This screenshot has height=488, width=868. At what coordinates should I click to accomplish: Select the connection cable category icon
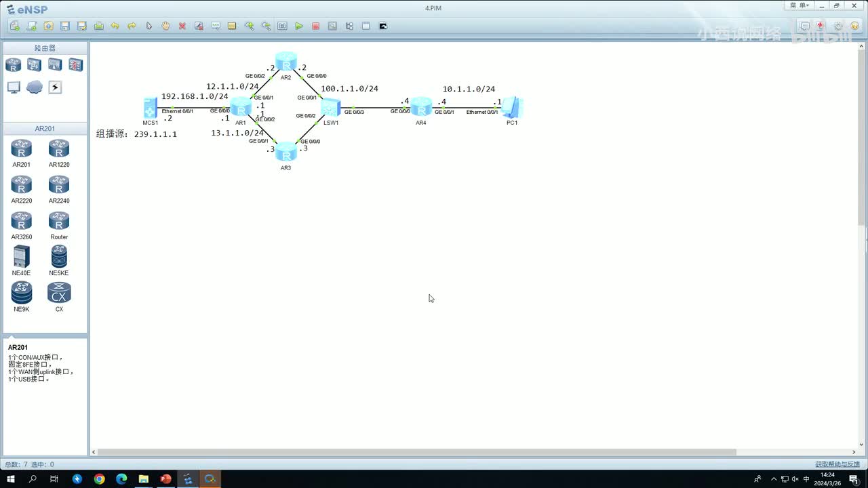tap(55, 87)
